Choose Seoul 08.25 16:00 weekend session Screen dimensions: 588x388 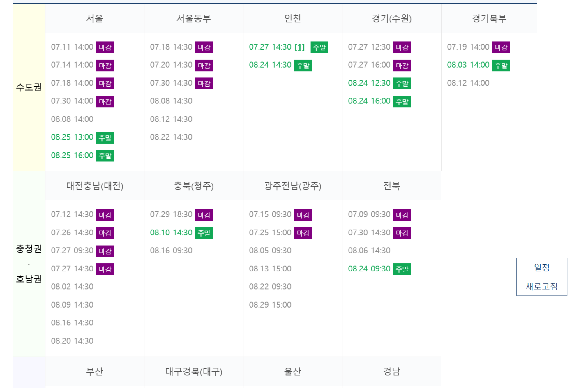point(72,155)
